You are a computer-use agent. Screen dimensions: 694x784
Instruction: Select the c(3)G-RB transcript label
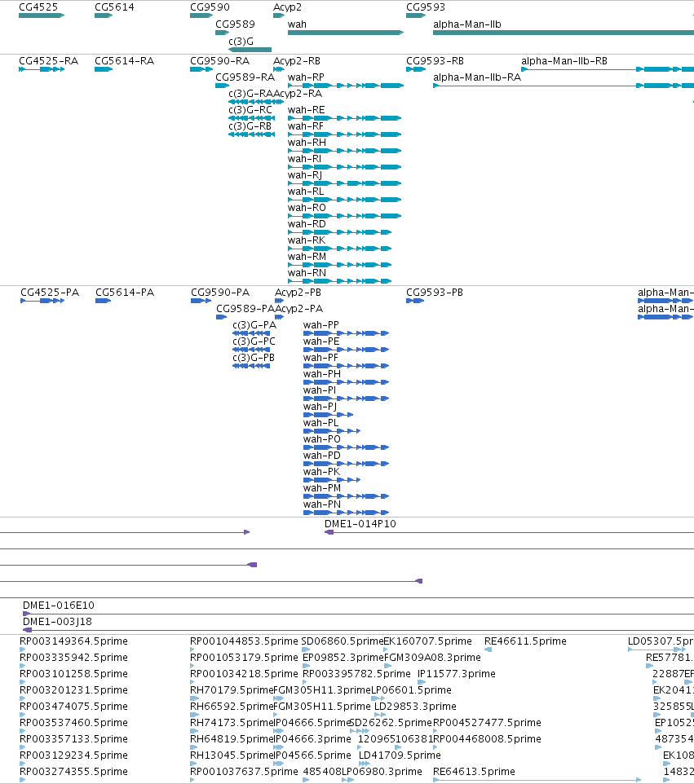[x=250, y=126]
